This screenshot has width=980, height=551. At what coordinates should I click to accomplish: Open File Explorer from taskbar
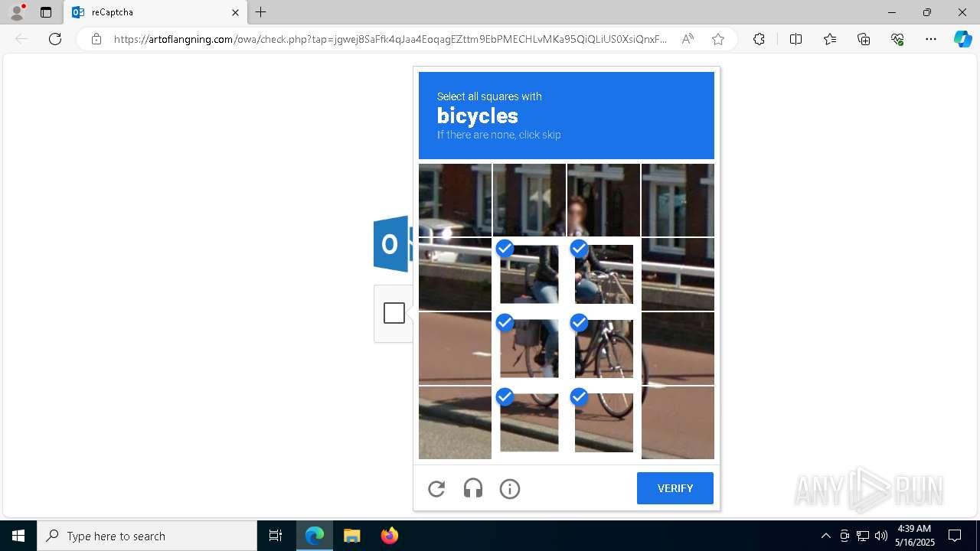[351, 536]
